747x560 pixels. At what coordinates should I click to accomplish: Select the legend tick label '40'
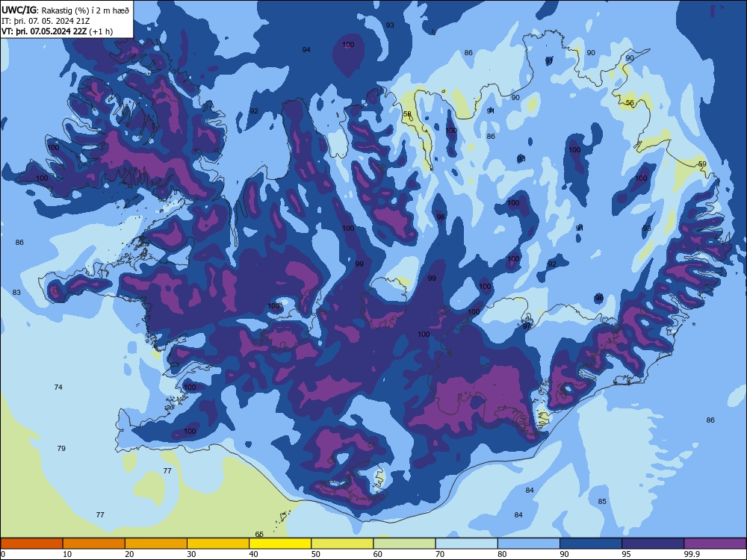click(x=253, y=554)
